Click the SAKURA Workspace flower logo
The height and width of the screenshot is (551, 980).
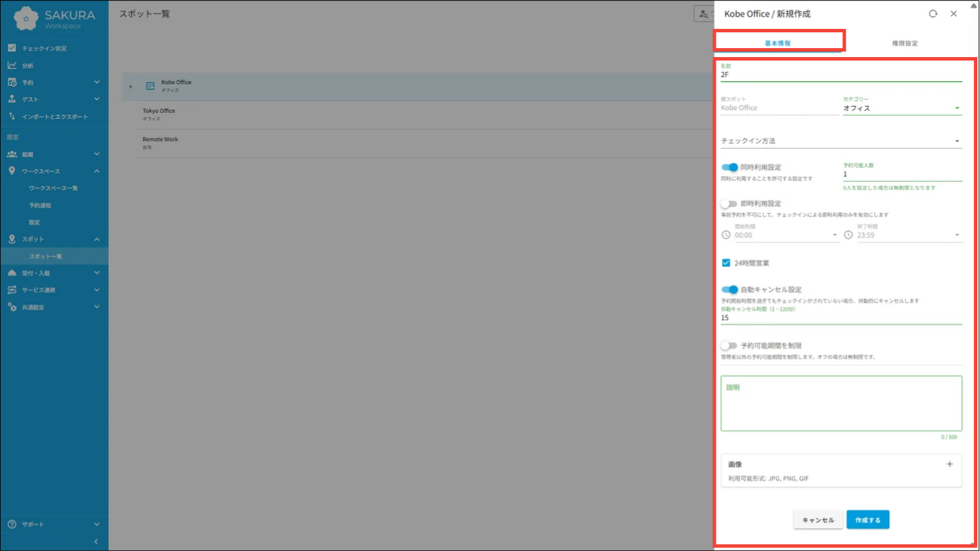pos(26,18)
